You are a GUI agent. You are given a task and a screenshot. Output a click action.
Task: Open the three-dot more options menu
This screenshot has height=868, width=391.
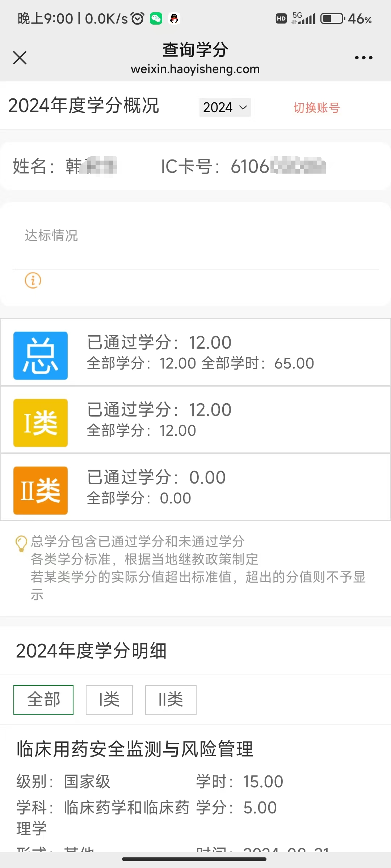363,58
